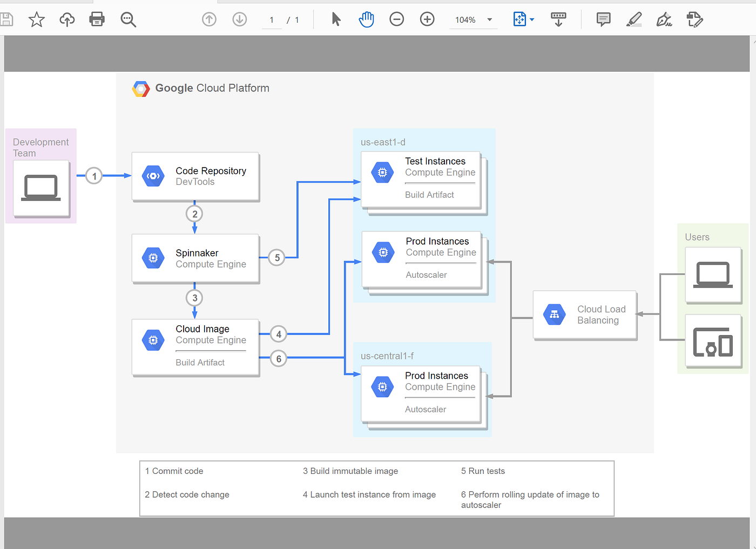
Task: Go to next page arrow
Action: click(240, 20)
